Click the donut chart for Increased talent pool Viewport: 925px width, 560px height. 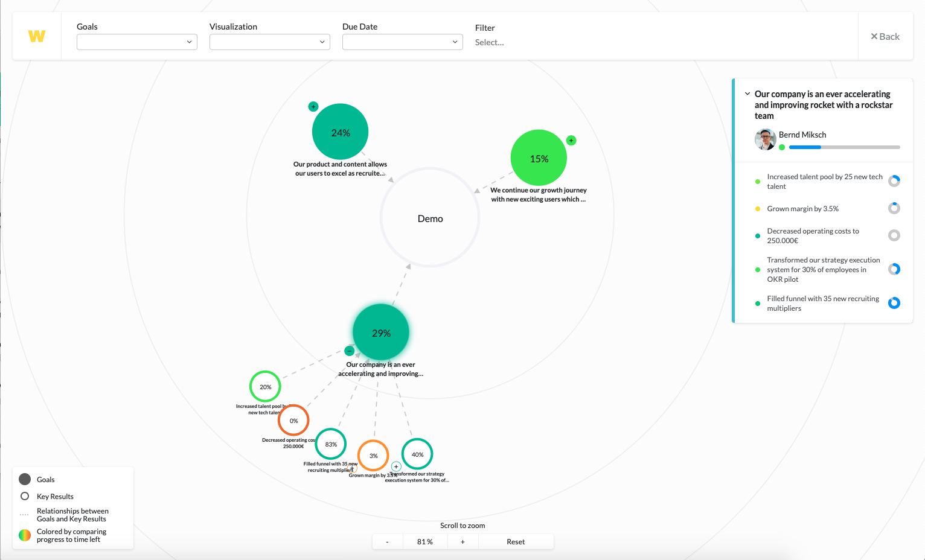(x=894, y=181)
